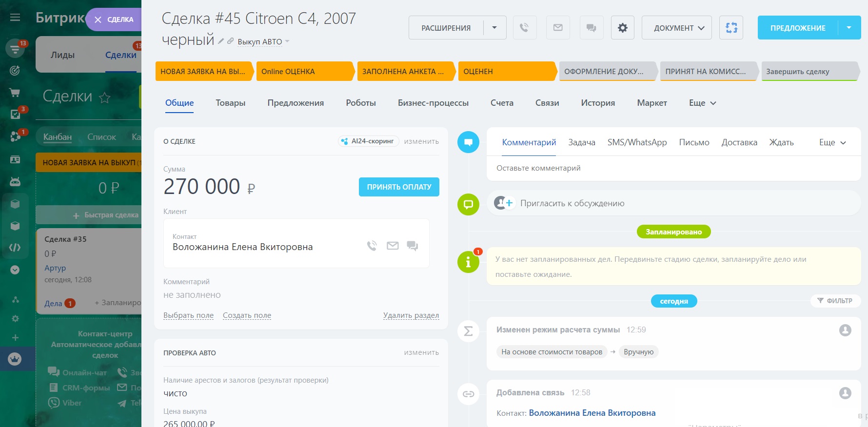The image size is (868, 427).
Task: Click the Выбрать поле link
Action: [x=188, y=315]
